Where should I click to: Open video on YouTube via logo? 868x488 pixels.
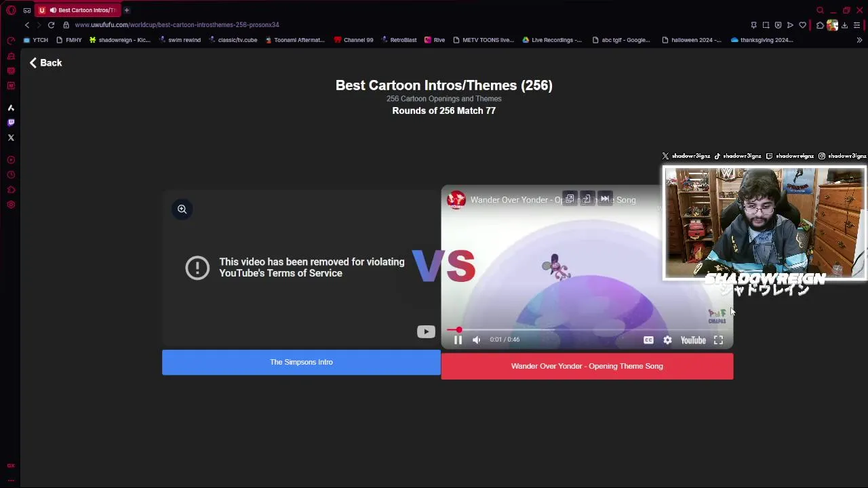[x=693, y=340]
